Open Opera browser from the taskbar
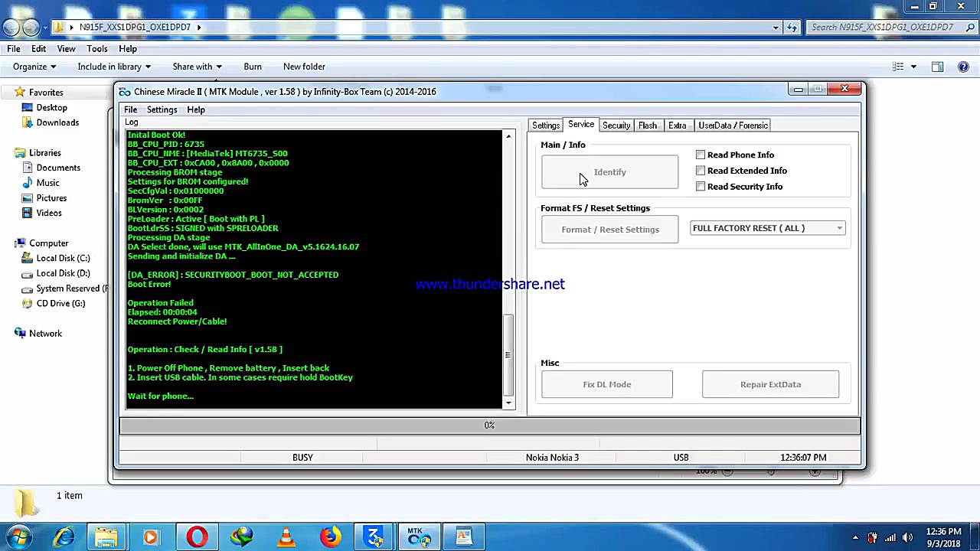The width and height of the screenshot is (980, 551). [x=197, y=537]
